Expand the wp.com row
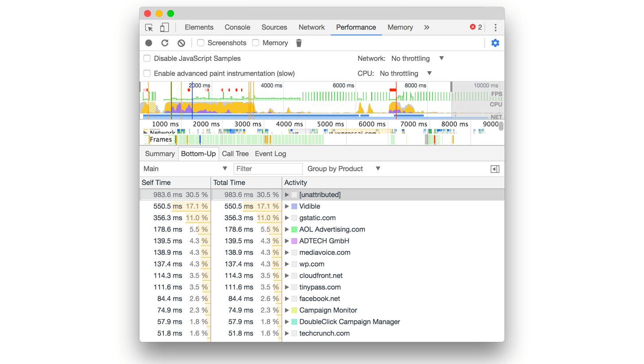 [287, 264]
